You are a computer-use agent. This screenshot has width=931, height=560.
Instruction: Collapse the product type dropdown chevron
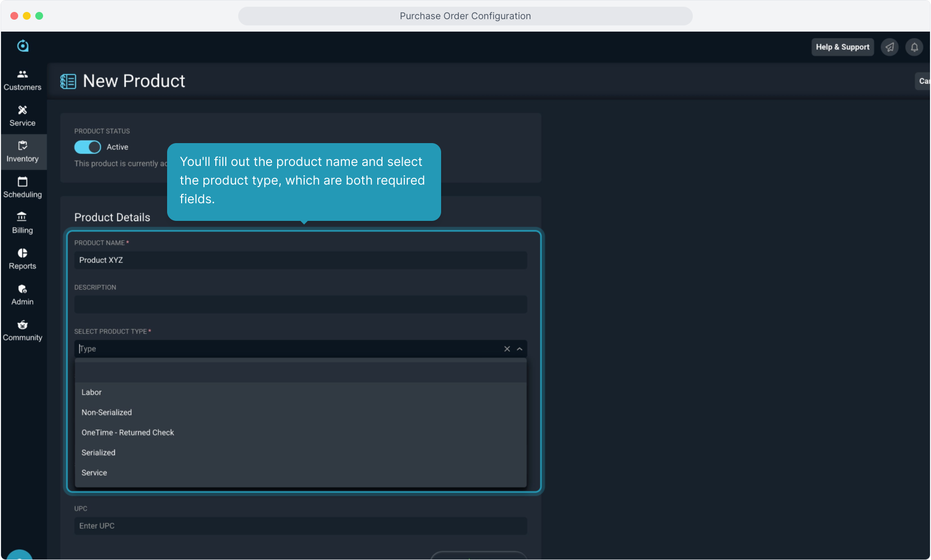point(519,349)
